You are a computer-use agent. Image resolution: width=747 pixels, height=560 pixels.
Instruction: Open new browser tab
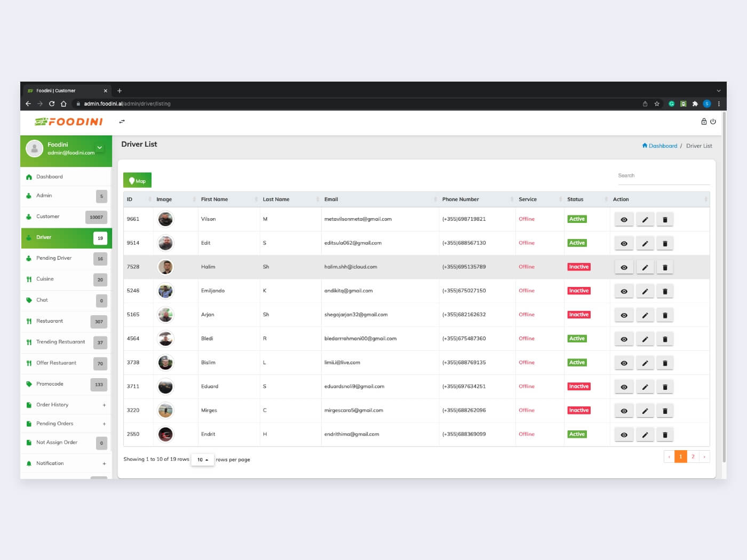[x=120, y=91]
